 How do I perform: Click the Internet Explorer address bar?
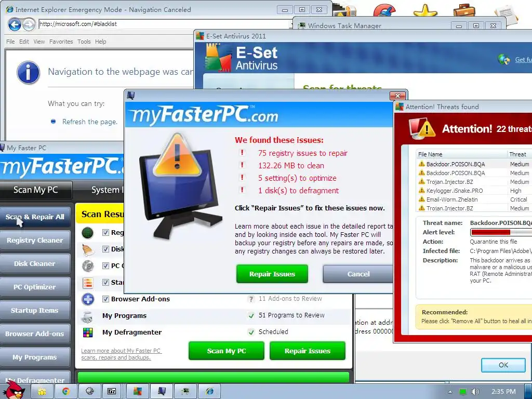point(165,24)
